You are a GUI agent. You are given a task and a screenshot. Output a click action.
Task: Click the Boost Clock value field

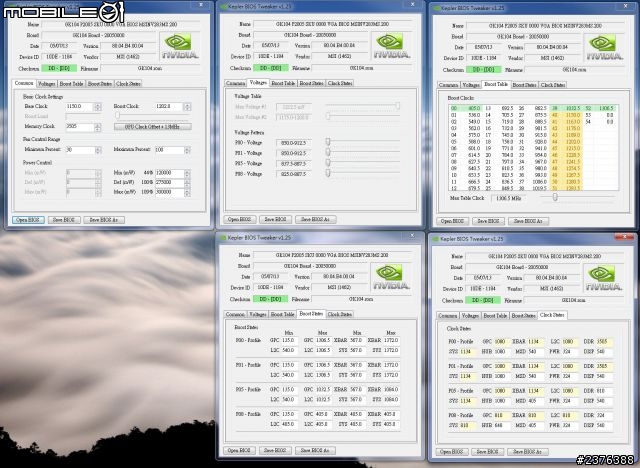[169, 106]
